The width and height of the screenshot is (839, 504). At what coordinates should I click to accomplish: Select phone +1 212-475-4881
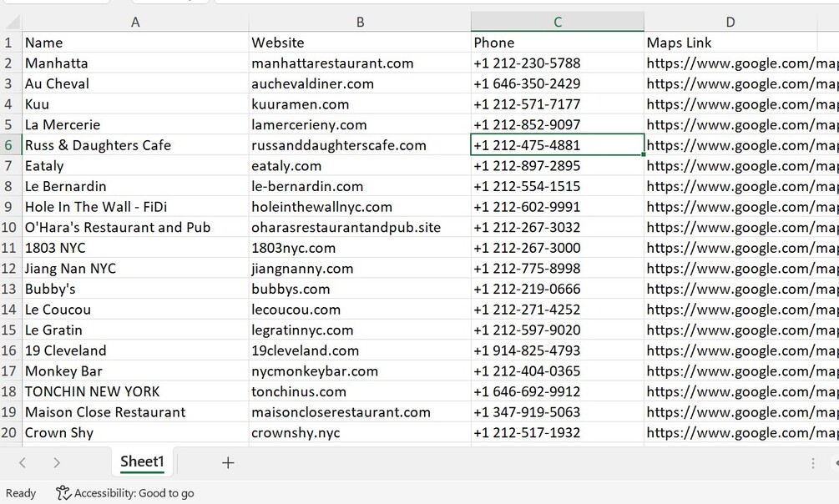click(x=558, y=145)
